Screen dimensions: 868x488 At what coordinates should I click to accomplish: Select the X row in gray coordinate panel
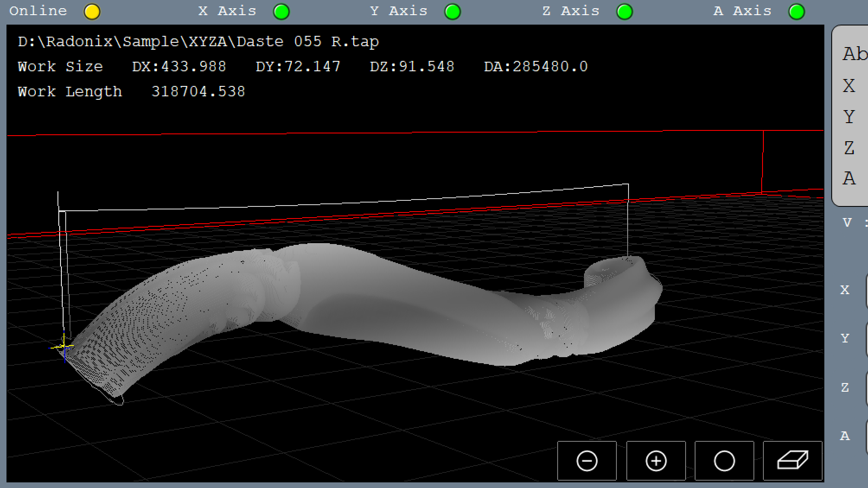pyautogui.click(x=849, y=86)
